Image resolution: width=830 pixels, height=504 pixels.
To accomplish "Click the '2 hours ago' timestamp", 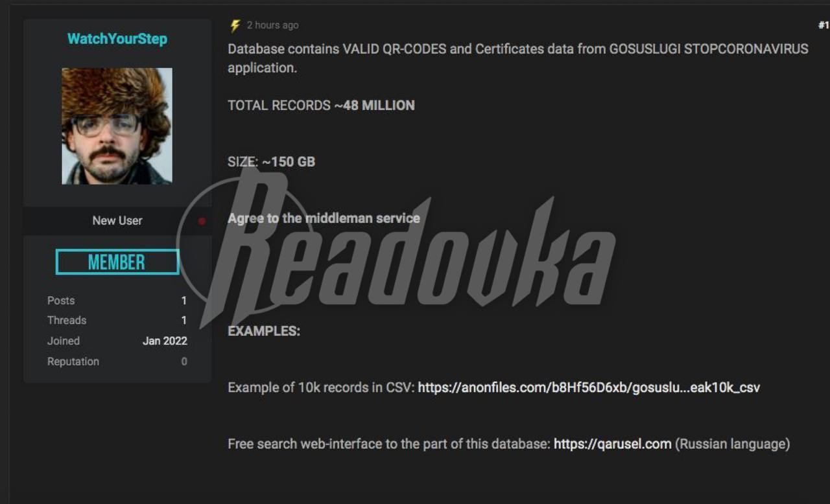I will (272, 25).
